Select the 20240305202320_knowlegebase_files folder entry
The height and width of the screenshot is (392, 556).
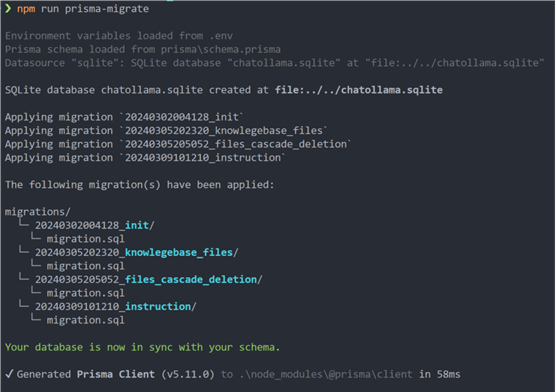point(137,252)
